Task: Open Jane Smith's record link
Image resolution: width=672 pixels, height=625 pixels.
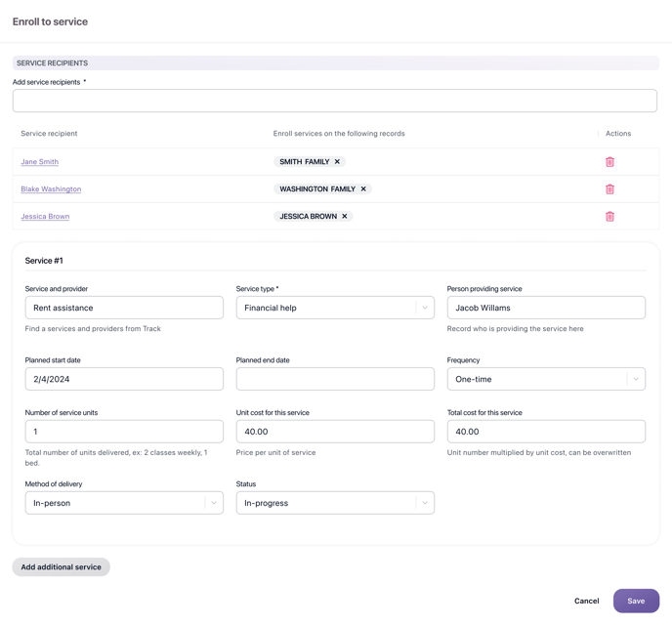Action: (x=40, y=162)
